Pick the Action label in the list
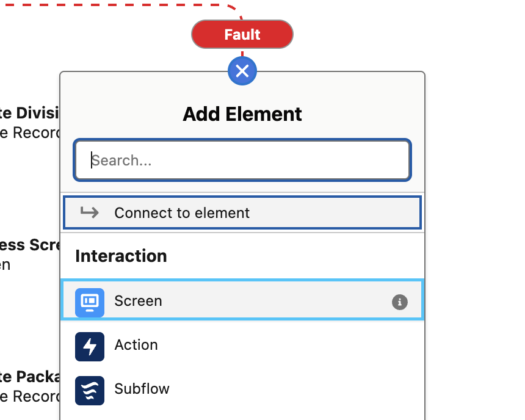 [136, 345]
